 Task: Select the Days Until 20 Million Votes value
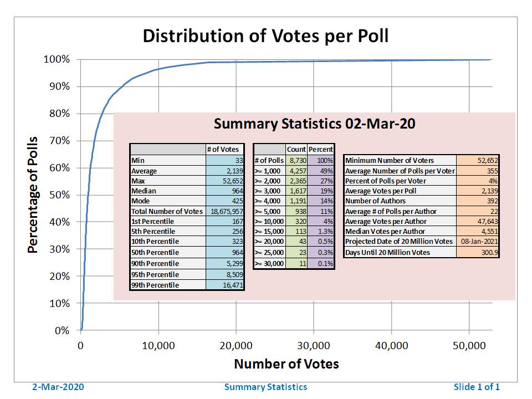478,252
